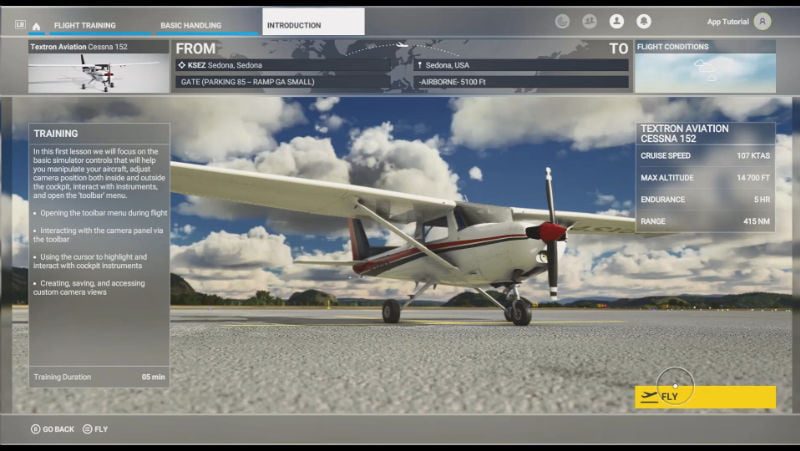The image size is (800, 451).
Task: Click the KSEZ Sedona departure field
Action: click(282, 65)
